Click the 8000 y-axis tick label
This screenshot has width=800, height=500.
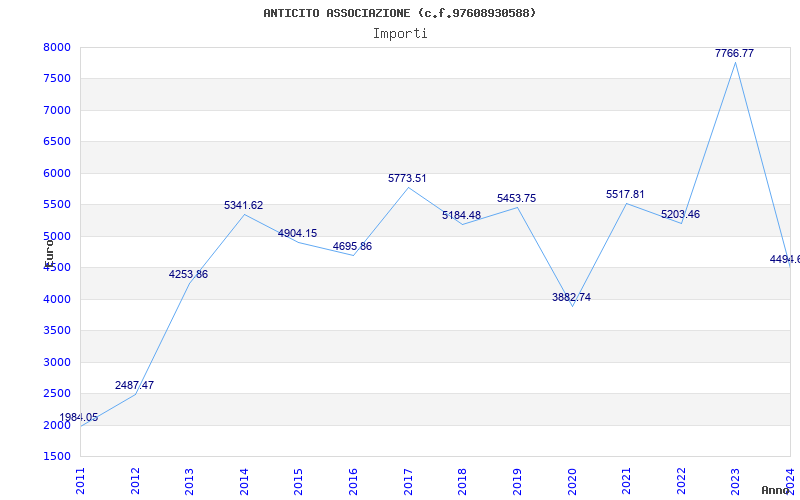(x=57, y=47)
